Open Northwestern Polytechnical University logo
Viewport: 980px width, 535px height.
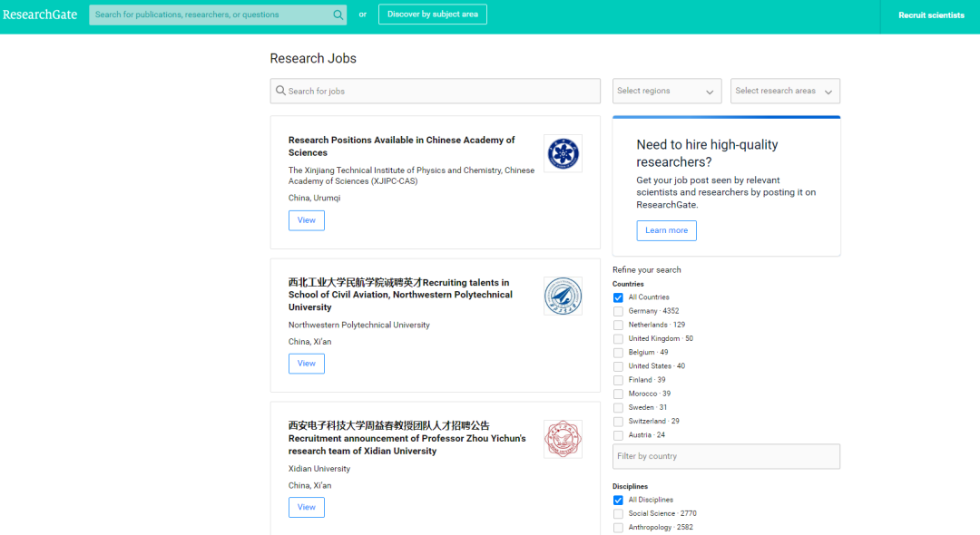click(x=563, y=296)
